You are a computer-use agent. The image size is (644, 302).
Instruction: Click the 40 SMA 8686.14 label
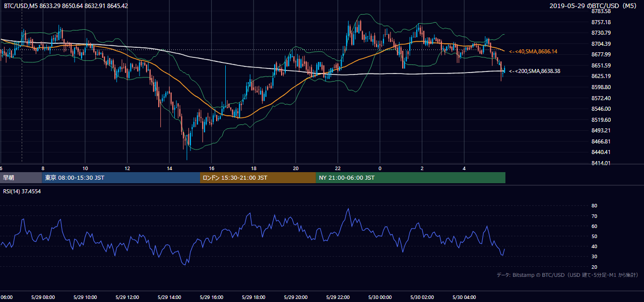(x=533, y=52)
